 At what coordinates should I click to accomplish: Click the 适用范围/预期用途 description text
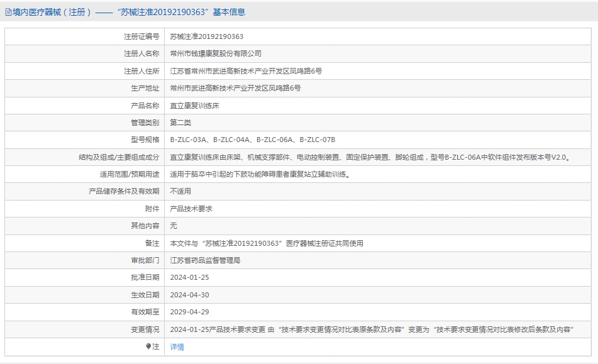(260, 175)
